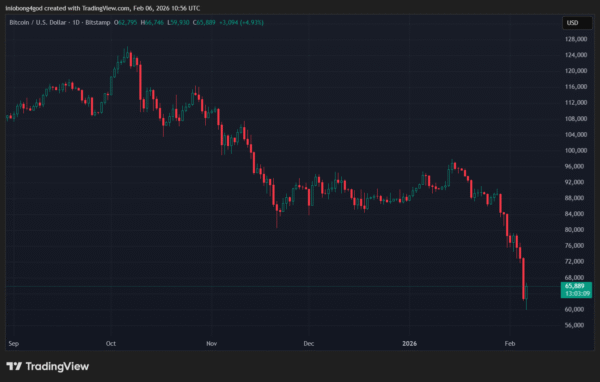Screen dimensions: 600x382
Task: Click the 72,000 price axis label
Action: [x=574, y=261]
